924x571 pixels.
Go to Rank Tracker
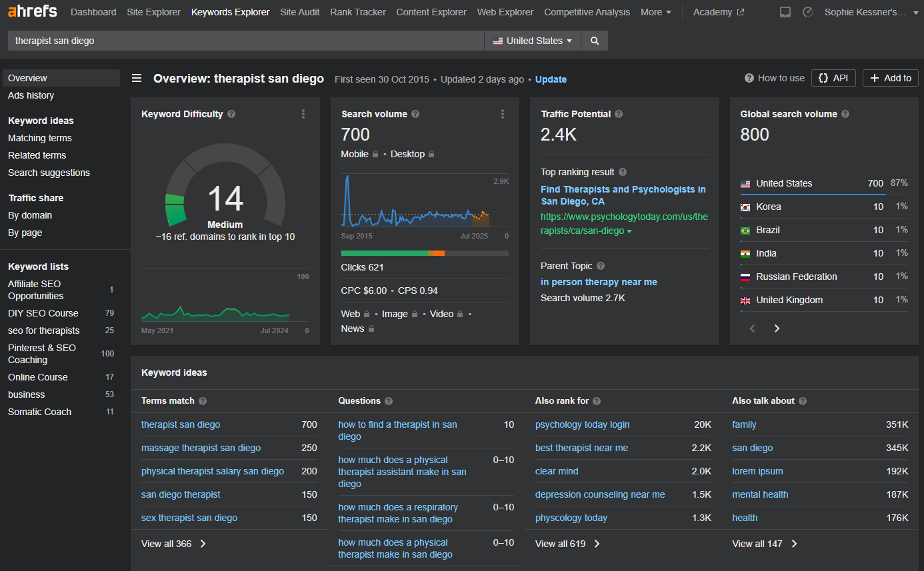coord(358,12)
